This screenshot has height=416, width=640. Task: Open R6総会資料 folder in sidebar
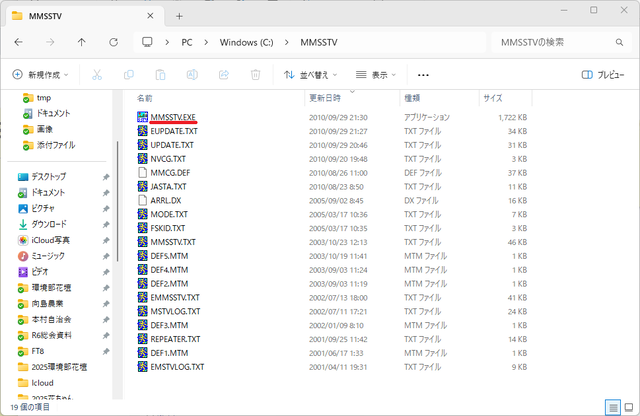(x=44, y=336)
